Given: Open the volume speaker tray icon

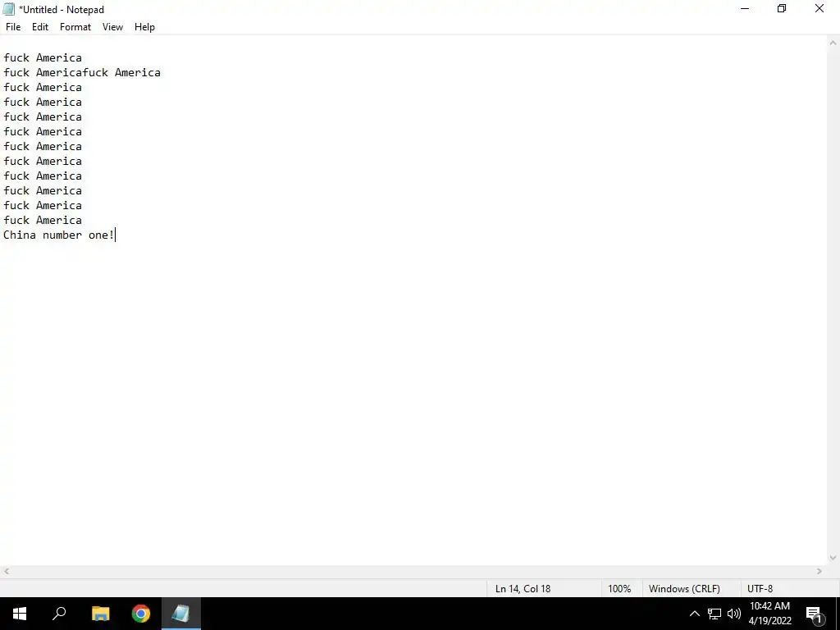Looking at the screenshot, I should click(x=734, y=614).
